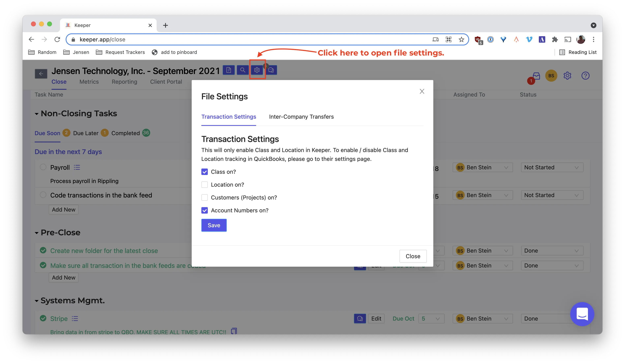Open the Payroll Not Started status dropdown
This screenshot has width=625, height=364.
[x=552, y=168]
